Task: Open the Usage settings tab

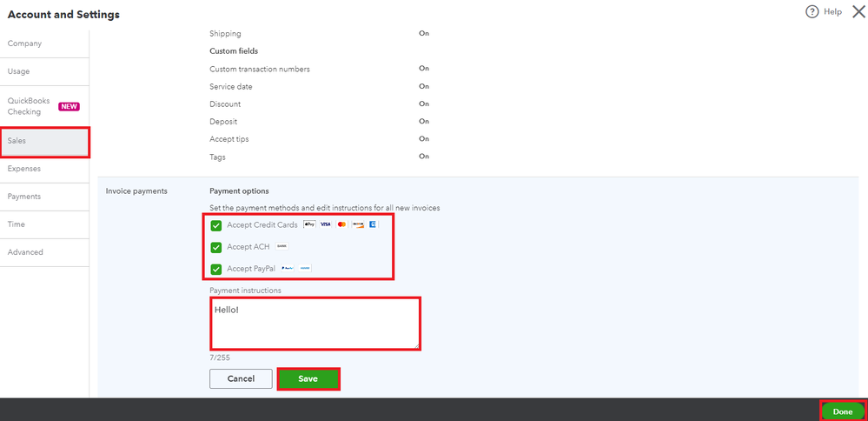Action: pos(44,71)
